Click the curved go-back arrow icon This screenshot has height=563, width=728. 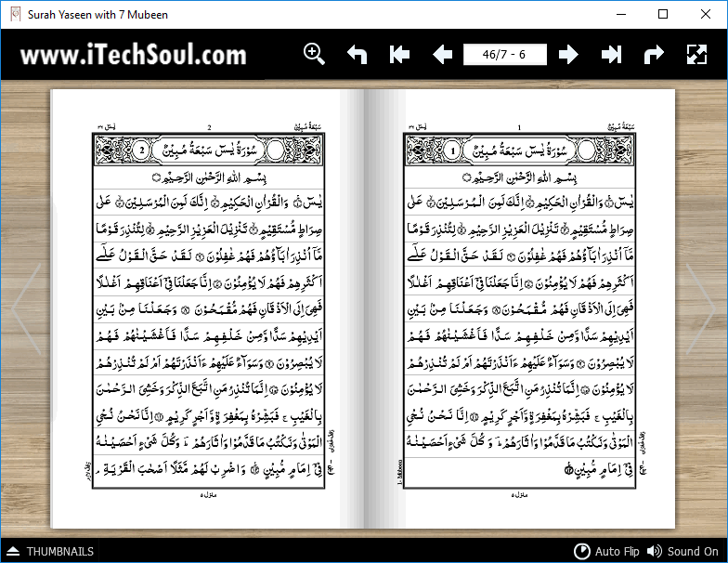(x=357, y=54)
